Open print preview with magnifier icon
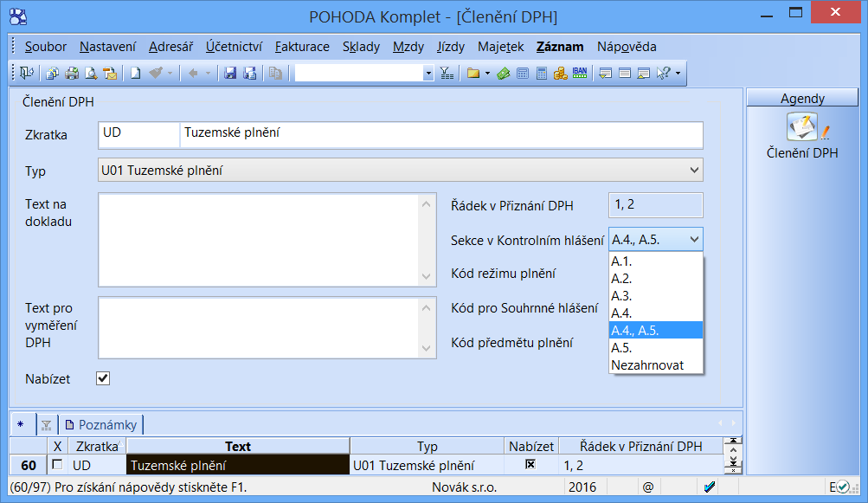 (x=91, y=74)
